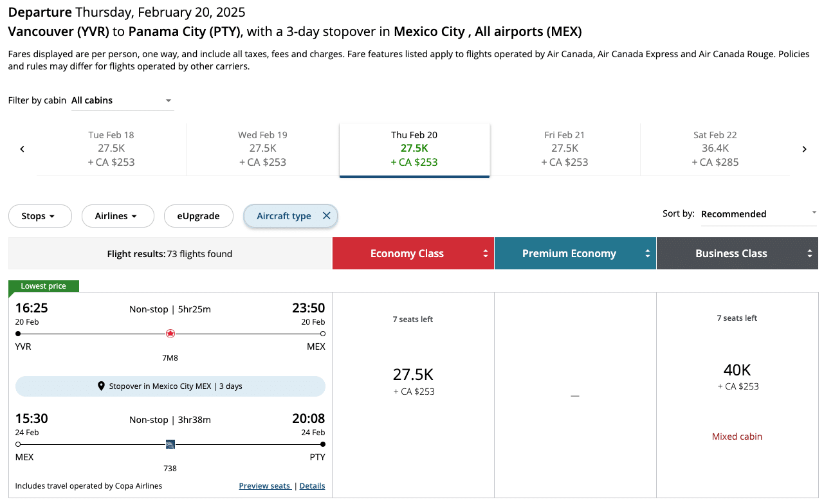Click the stopover location pin icon
This screenshot has height=504, width=824.
pos(101,386)
